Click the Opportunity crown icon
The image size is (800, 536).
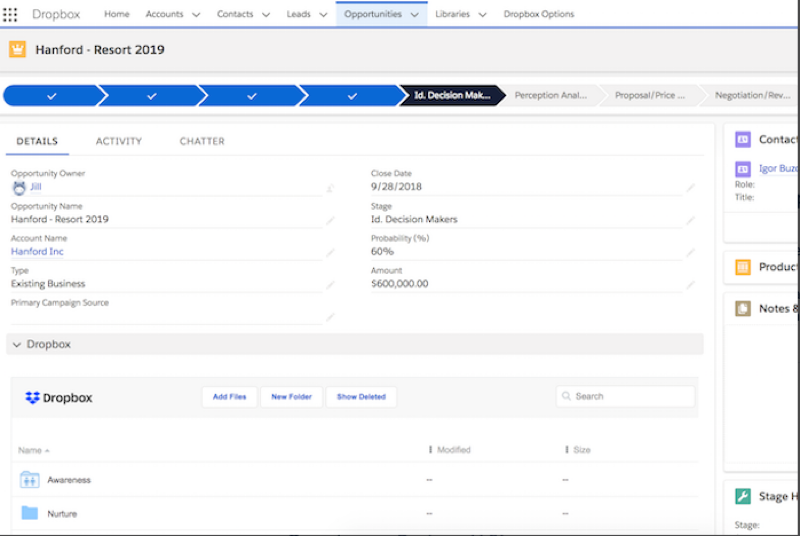17,49
